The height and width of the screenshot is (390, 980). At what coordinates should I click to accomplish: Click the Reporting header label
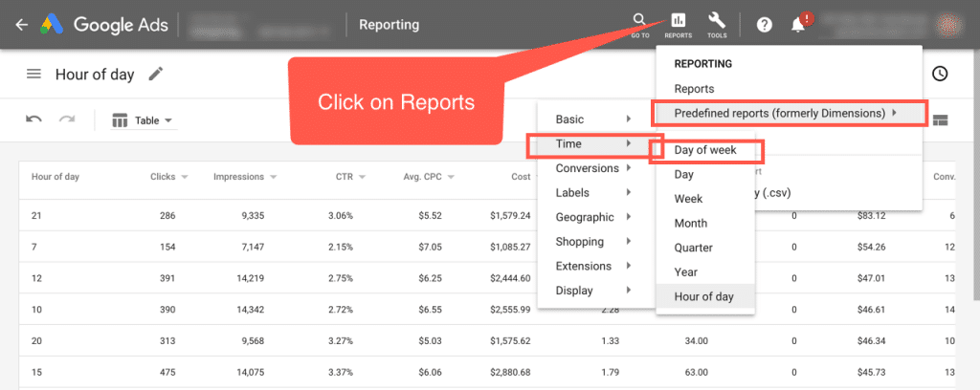pyautogui.click(x=389, y=25)
